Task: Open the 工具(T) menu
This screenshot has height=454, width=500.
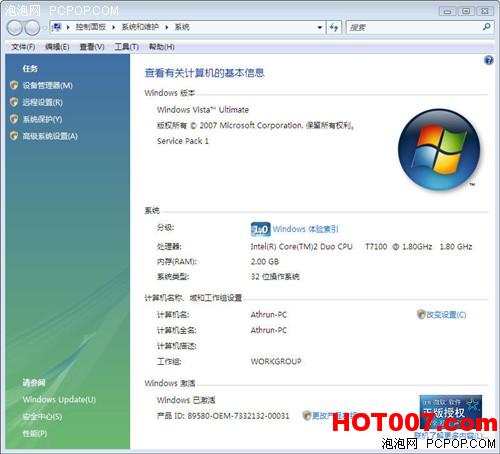Action: pyautogui.click(x=126, y=47)
